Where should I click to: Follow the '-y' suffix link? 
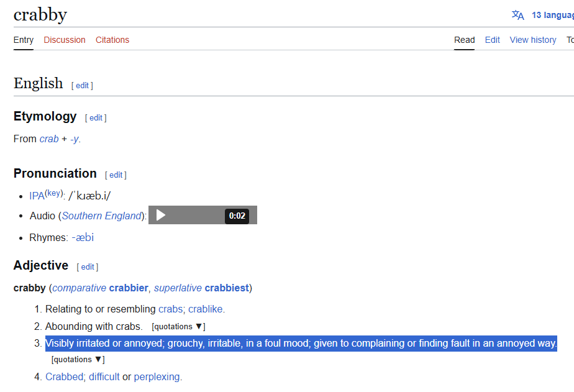(75, 139)
